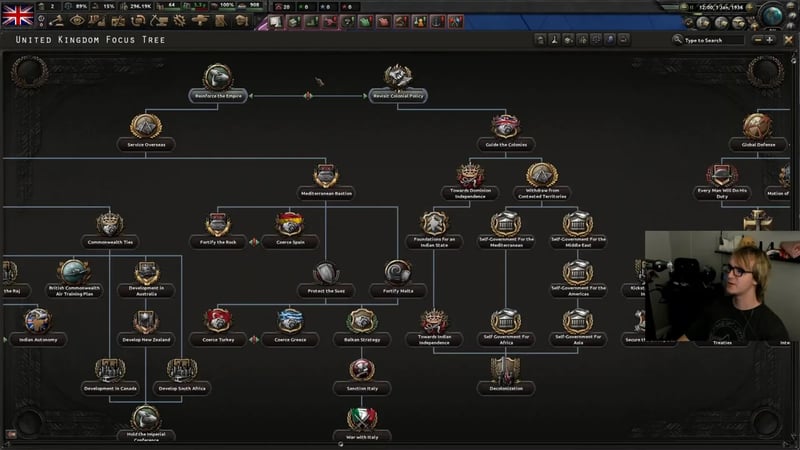Viewport: 800px width, 450px height.
Task: Select the Reinforce the Empire focus
Action: point(218,83)
